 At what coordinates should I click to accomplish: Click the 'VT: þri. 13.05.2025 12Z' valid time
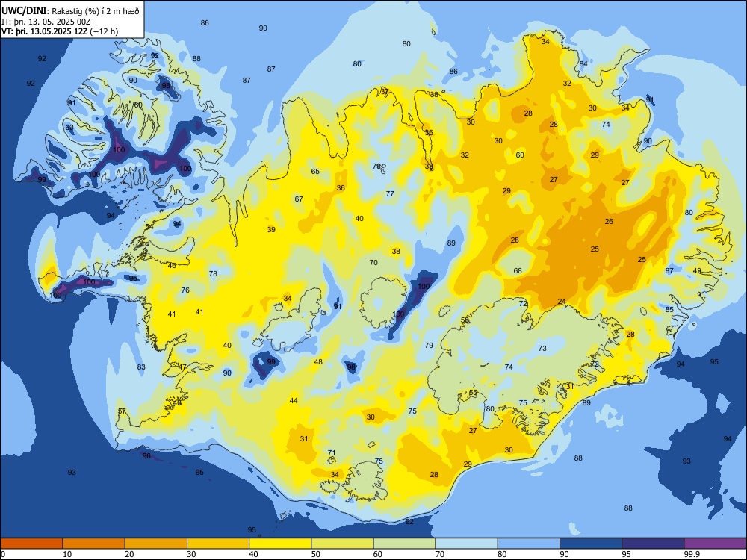coord(44,31)
